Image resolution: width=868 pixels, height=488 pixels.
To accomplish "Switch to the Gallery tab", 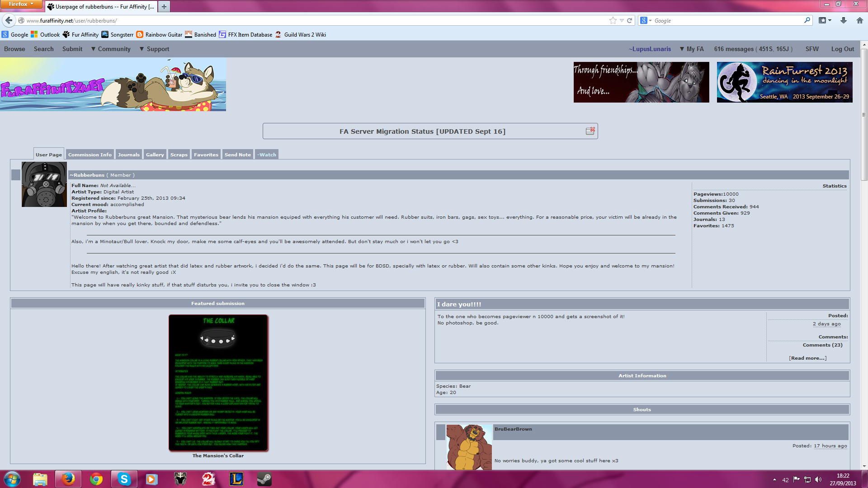I will tap(155, 155).
